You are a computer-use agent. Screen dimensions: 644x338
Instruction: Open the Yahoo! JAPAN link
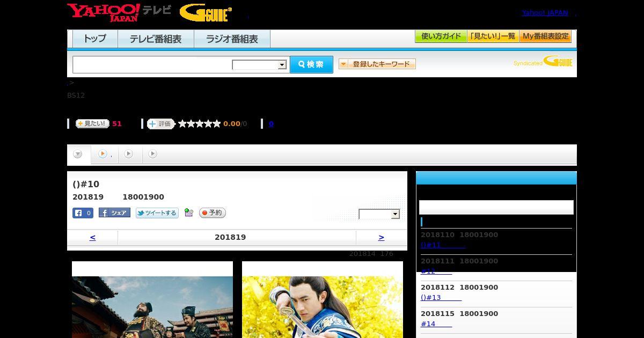pyautogui.click(x=545, y=13)
